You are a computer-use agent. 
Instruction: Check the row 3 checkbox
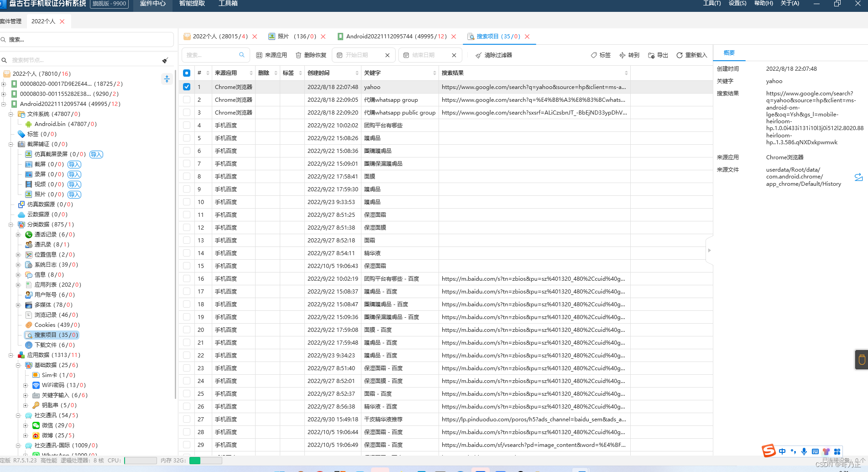pyautogui.click(x=187, y=112)
